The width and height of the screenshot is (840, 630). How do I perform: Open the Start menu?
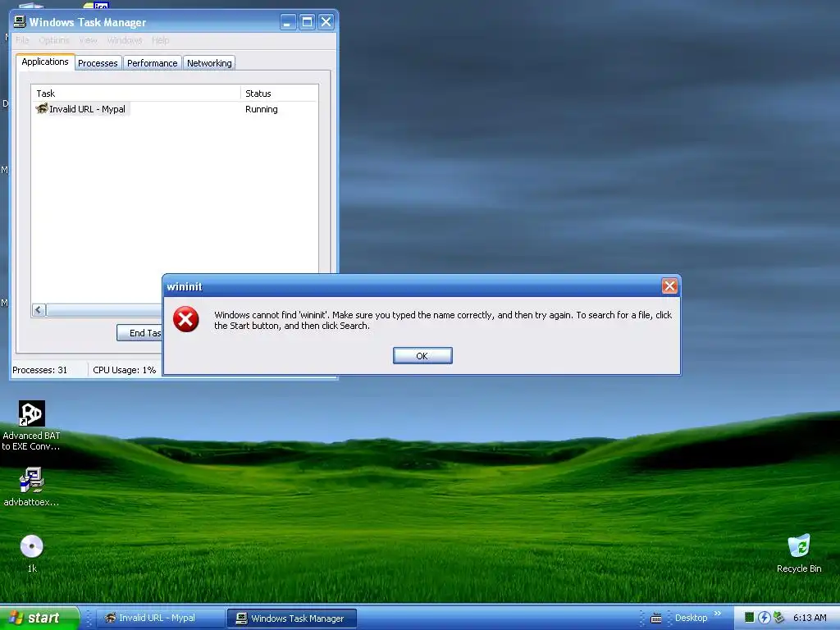click(x=39, y=618)
